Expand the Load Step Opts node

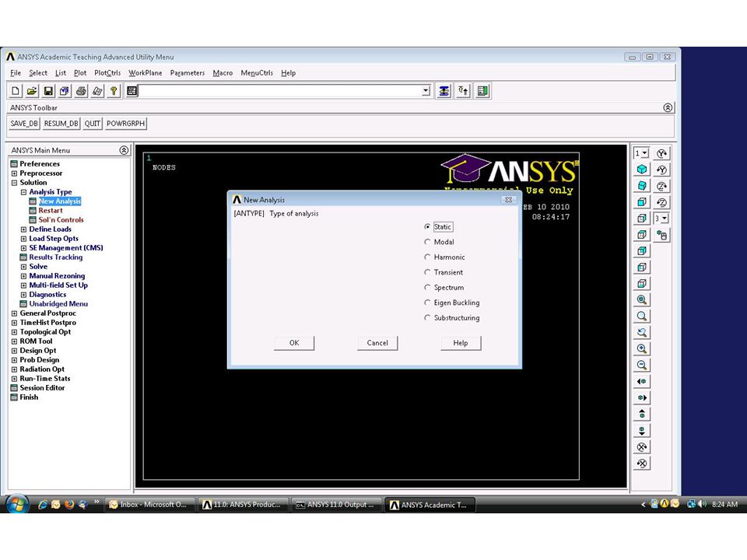tap(23, 239)
